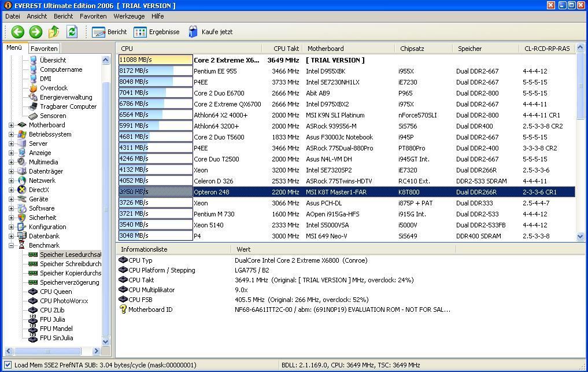Screen dimensions: 588x372
Task: Select the FPU SinJulia tree item
Action: click(57, 338)
